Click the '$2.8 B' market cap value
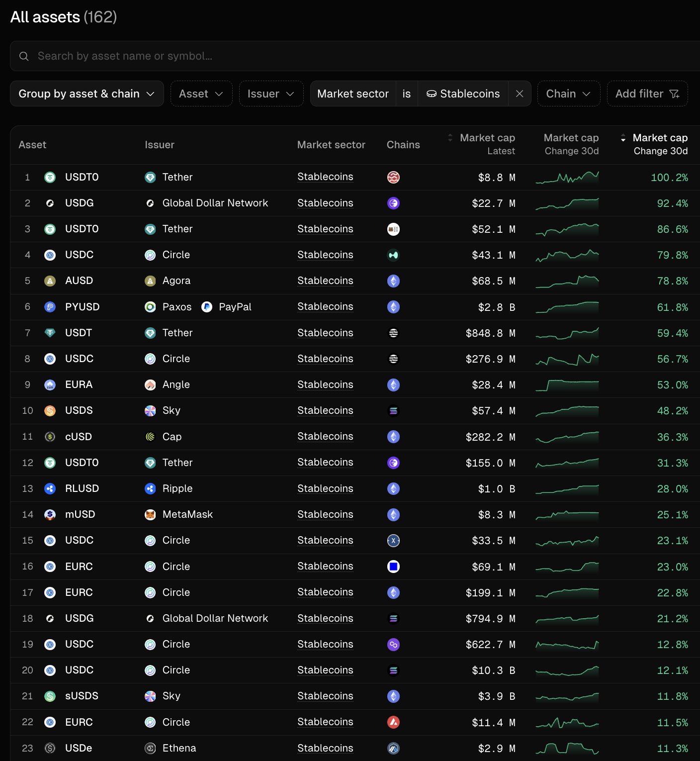This screenshot has width=700, height=761. pyautogui.click(x=497, y=307)
